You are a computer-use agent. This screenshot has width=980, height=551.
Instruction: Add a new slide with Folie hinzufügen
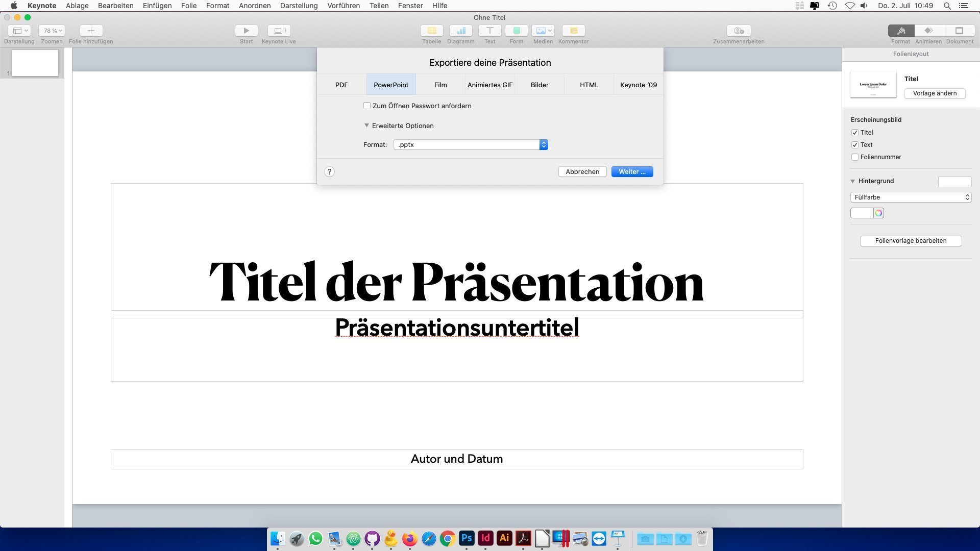[91, 31]
